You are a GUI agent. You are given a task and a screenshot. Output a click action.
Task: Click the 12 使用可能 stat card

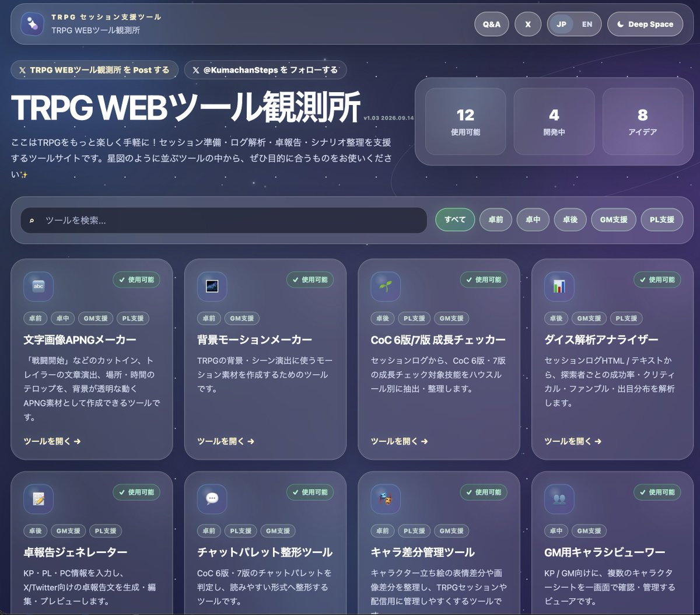pos(466,121)
